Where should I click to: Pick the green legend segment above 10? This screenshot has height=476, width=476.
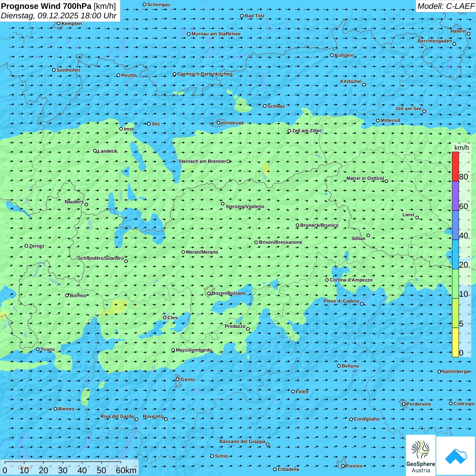(455, 284)
